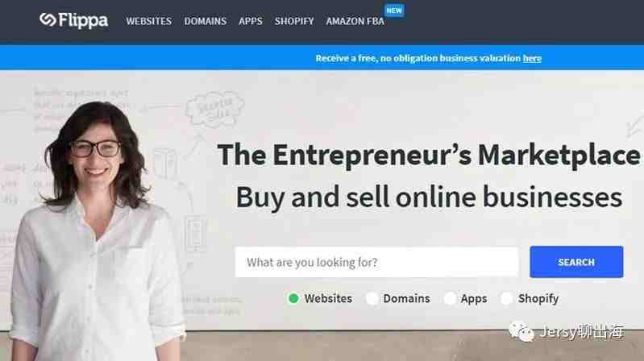Follow the 'here' valuation link

pos(532,58)
